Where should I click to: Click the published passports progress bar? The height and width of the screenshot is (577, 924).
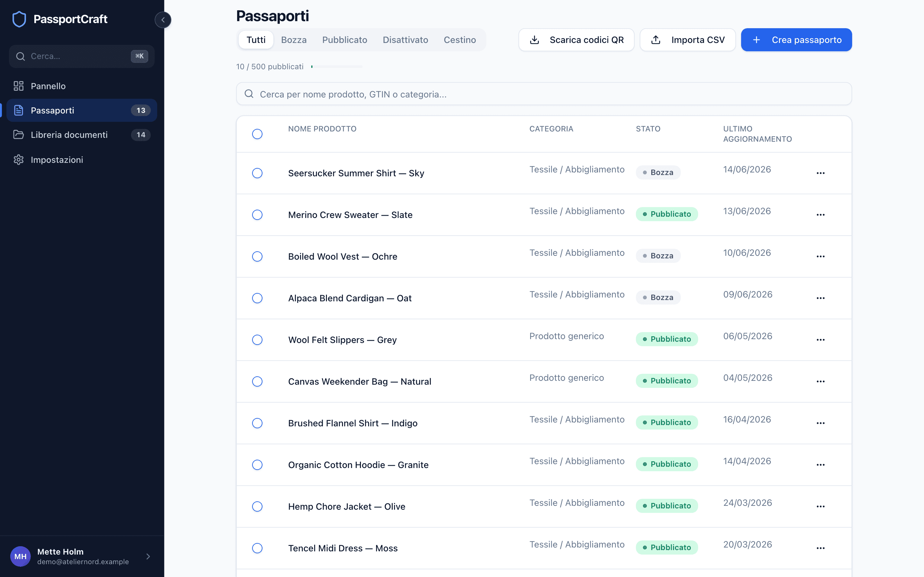337,67
